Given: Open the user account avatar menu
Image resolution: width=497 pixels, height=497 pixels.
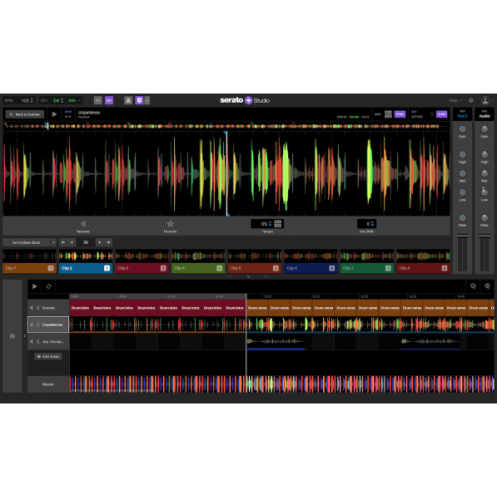Looking at the screenshot, I should [485, 100].
